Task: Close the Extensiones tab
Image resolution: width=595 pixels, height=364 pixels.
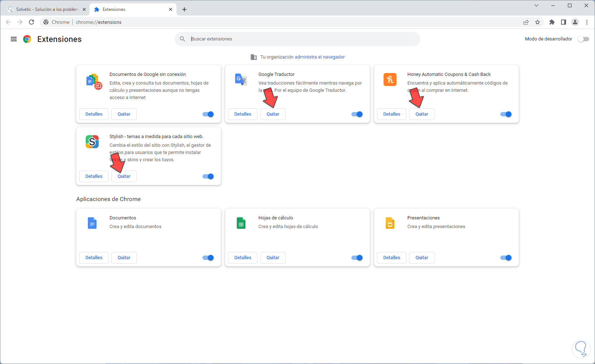Action: 171,9
